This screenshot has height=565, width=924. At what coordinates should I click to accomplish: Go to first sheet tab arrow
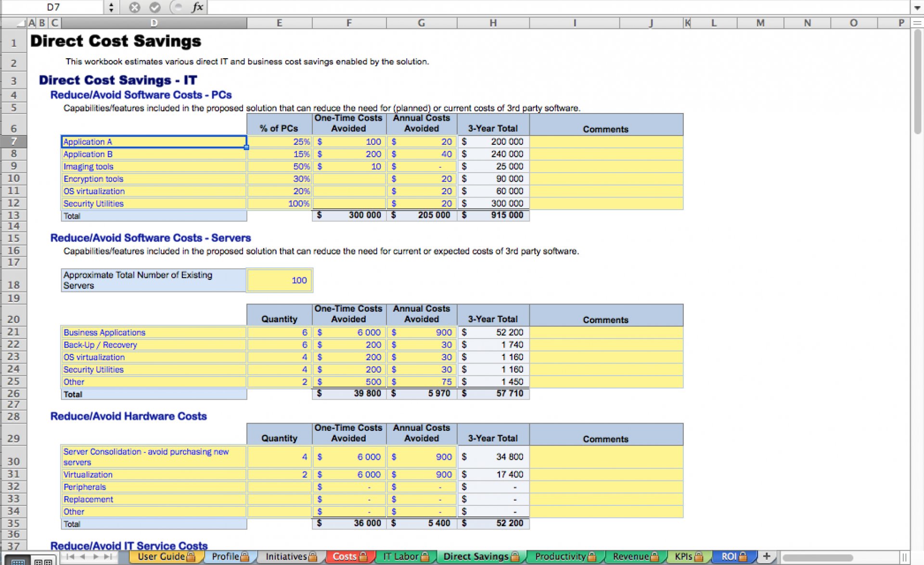point(70,557)
